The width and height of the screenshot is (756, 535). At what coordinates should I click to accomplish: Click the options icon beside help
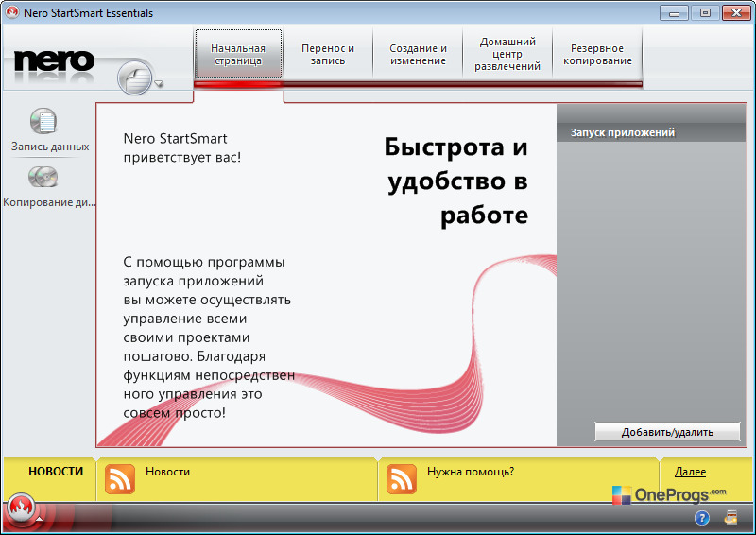point(730,518)
